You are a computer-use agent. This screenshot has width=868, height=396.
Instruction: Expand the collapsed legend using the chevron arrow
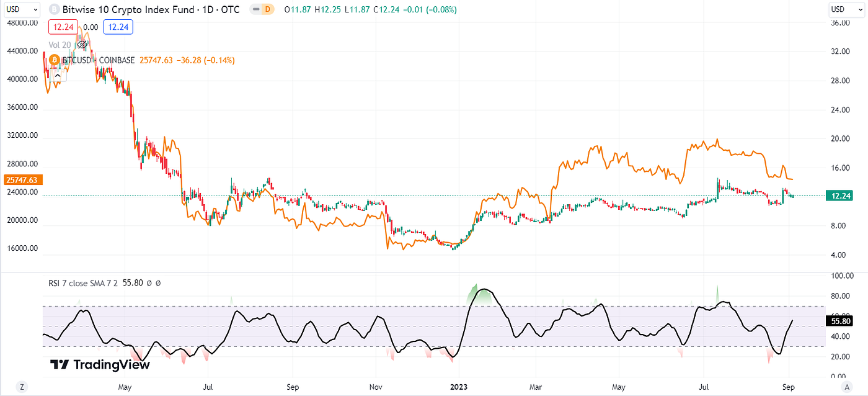pos(56,75)
